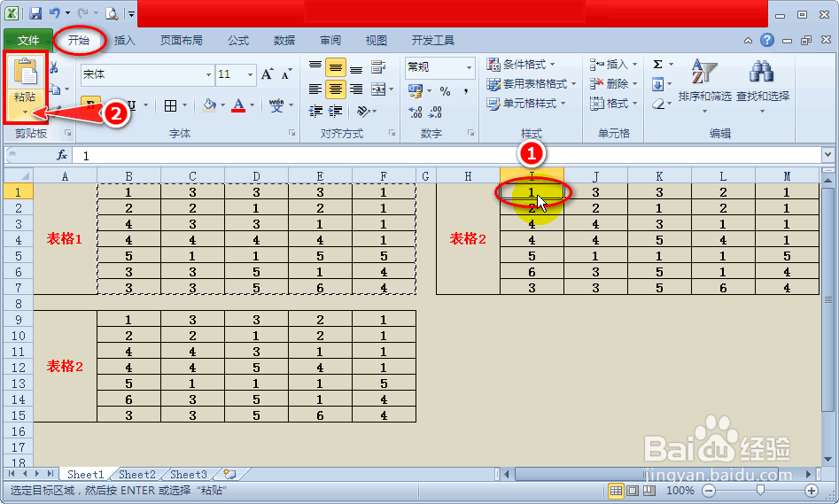839x504 pixels.
Task: Toggle align text right
Action: pyautogui.click(x=356, y=89)
